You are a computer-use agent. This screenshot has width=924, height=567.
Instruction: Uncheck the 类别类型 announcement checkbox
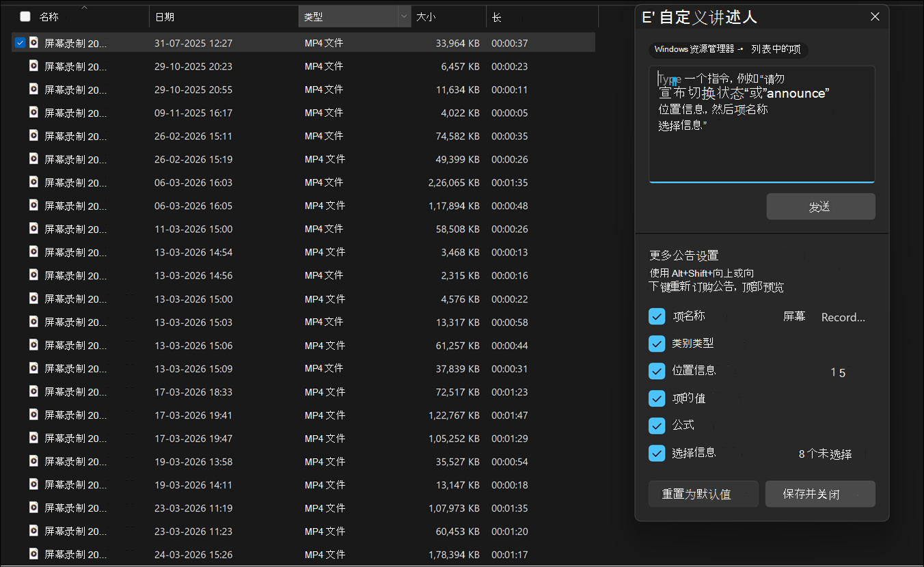(657, 344)
